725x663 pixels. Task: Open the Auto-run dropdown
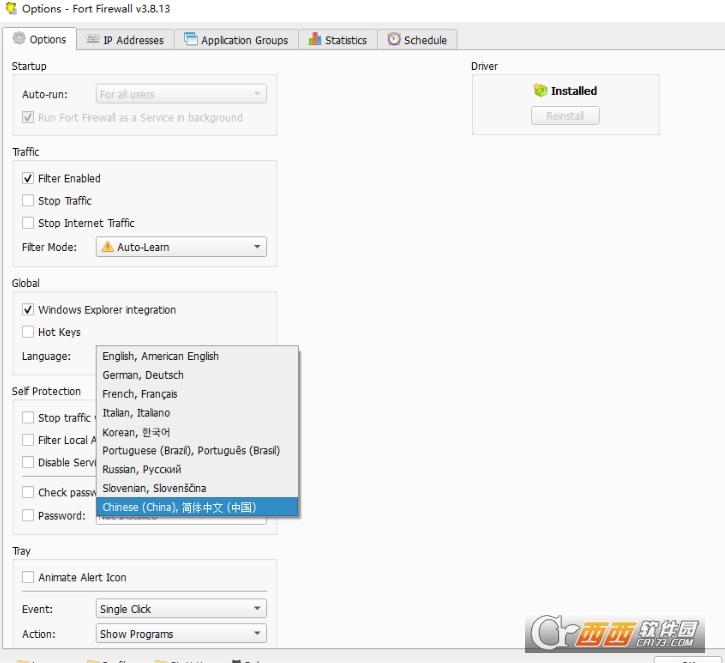[181, 94]
